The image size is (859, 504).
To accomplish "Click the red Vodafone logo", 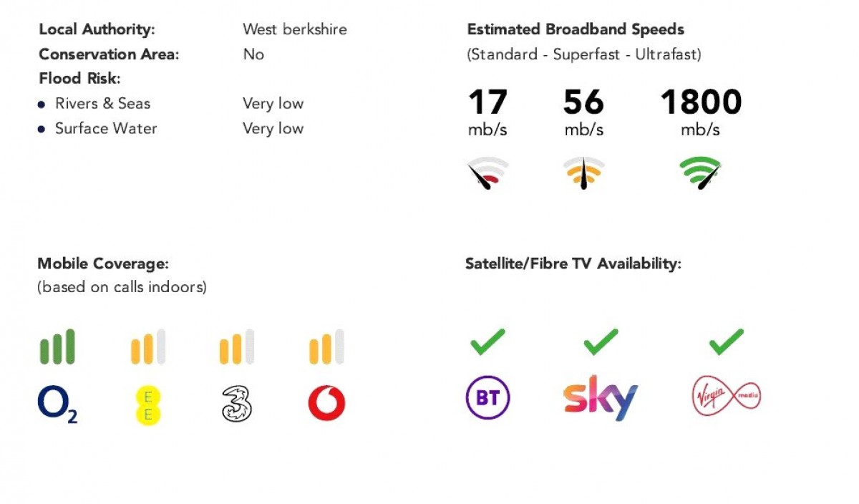I will pos(326,403).
